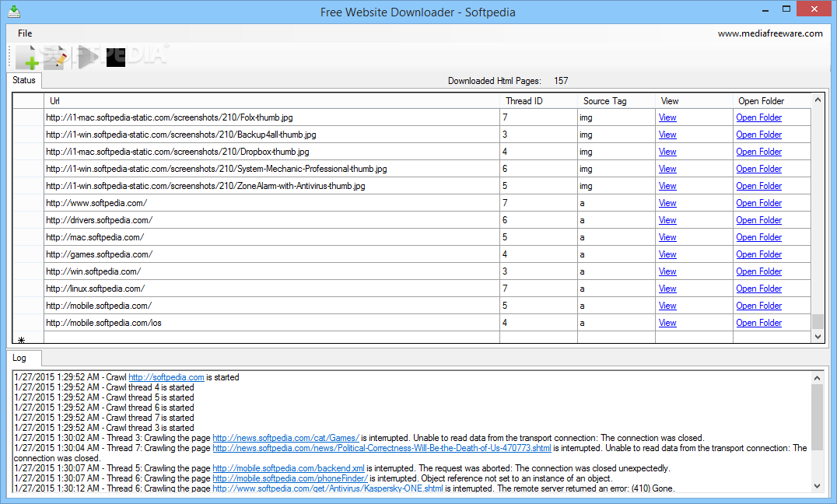Screen dimensions: 837x504
Task: View the www.softpedia.com entry
Action: tap(667, 203)
